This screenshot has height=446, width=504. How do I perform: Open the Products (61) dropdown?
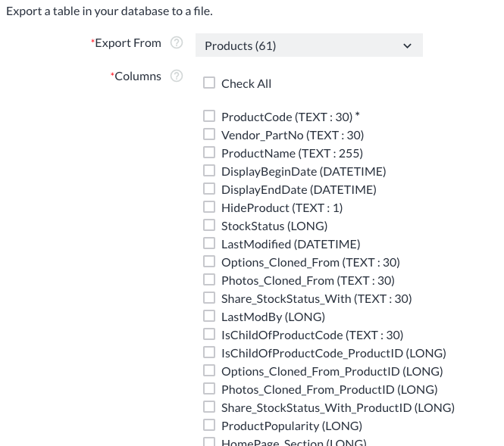click(x=309, y=45)
